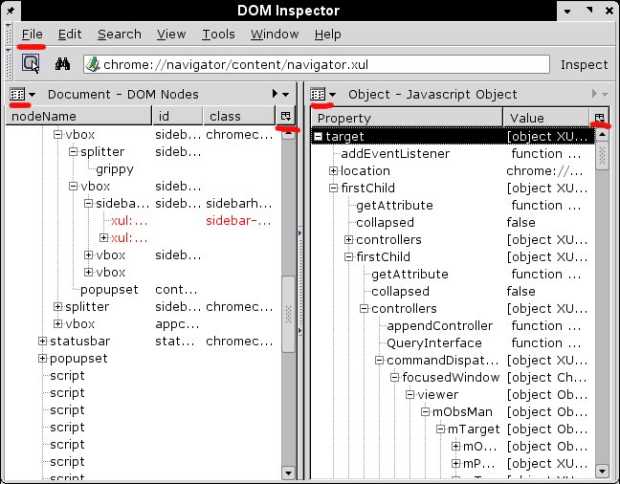Sort by the Value column header

point(546,118)
